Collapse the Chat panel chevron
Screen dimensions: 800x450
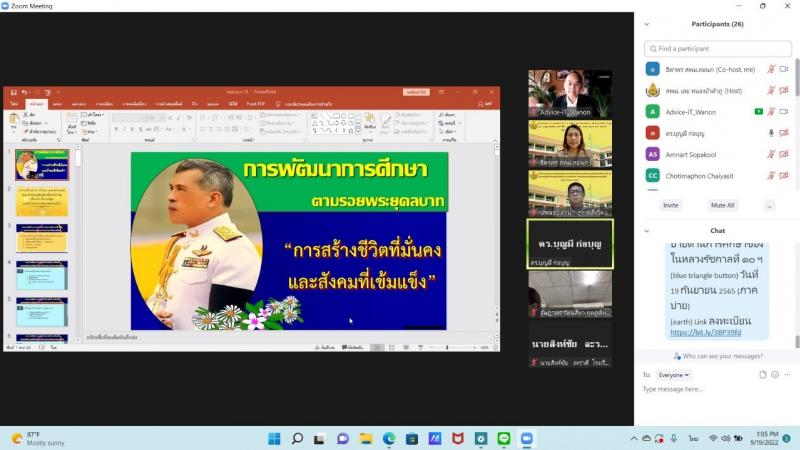point(647,231)
